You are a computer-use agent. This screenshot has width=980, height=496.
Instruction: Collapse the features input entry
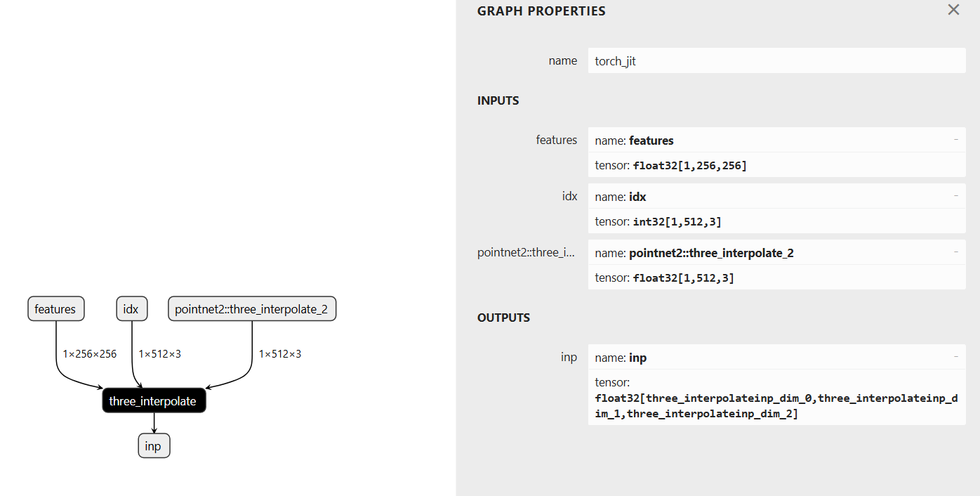point(955,140)
